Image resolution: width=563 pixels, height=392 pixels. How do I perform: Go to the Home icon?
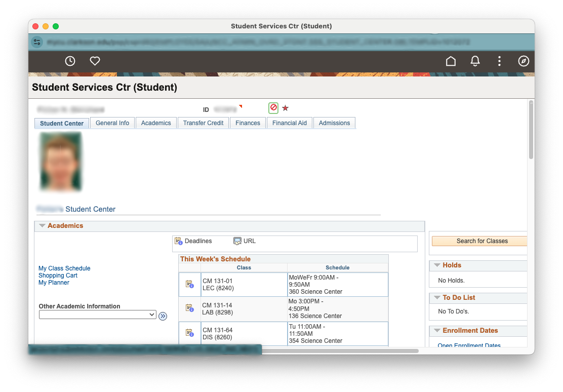click(x=451, y=61)
